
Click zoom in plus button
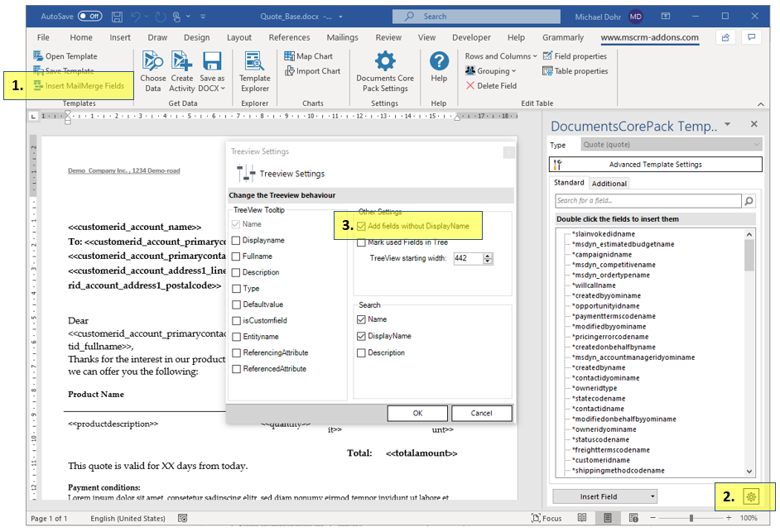(x=729, y=518)
